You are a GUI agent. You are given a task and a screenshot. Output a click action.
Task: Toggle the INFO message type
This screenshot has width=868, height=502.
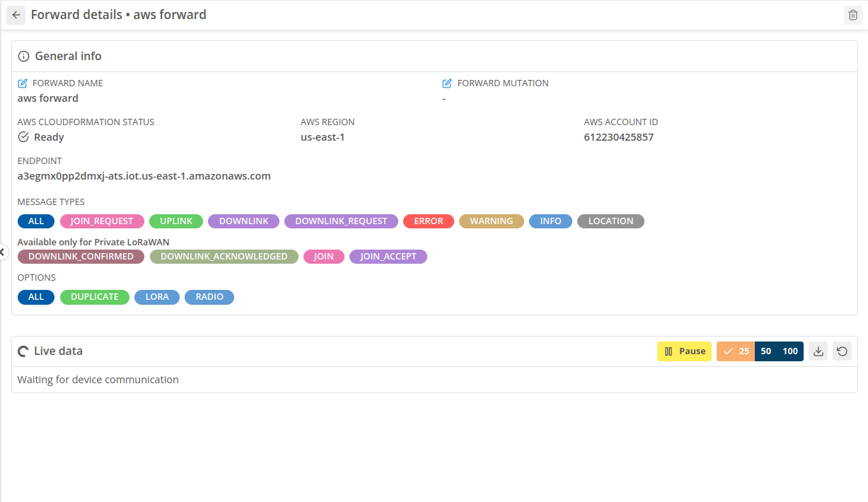click(x=550, y=221)
